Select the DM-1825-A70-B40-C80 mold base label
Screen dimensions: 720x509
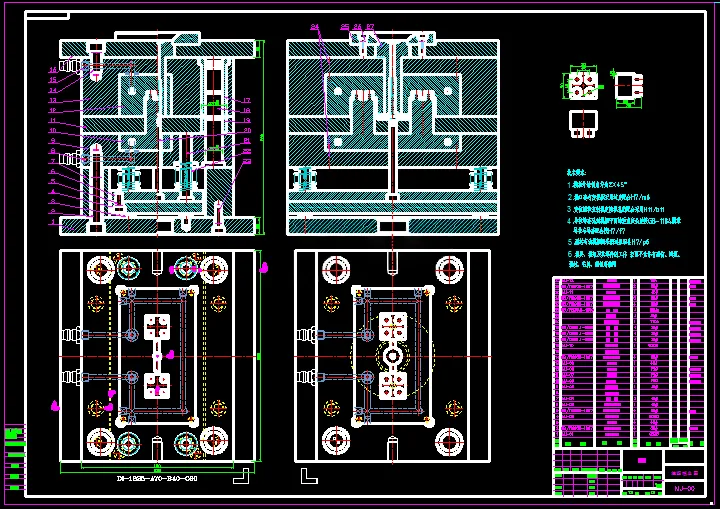[158, 478]
